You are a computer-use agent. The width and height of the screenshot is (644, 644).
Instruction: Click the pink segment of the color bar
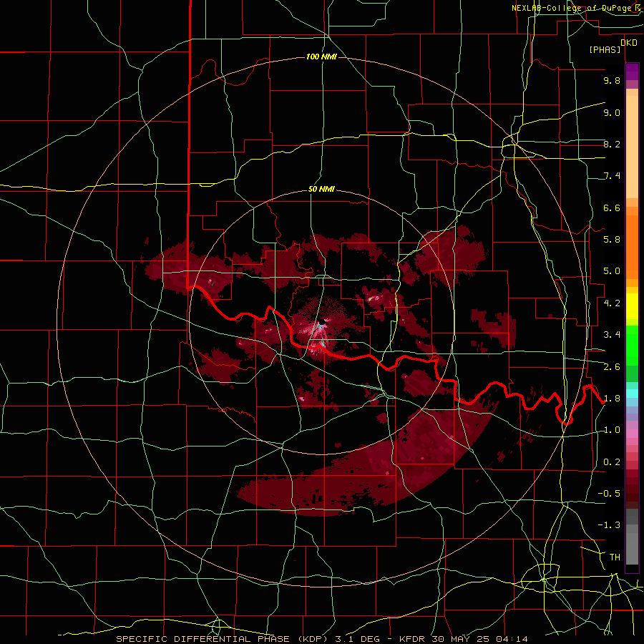(x=632, y=434)
